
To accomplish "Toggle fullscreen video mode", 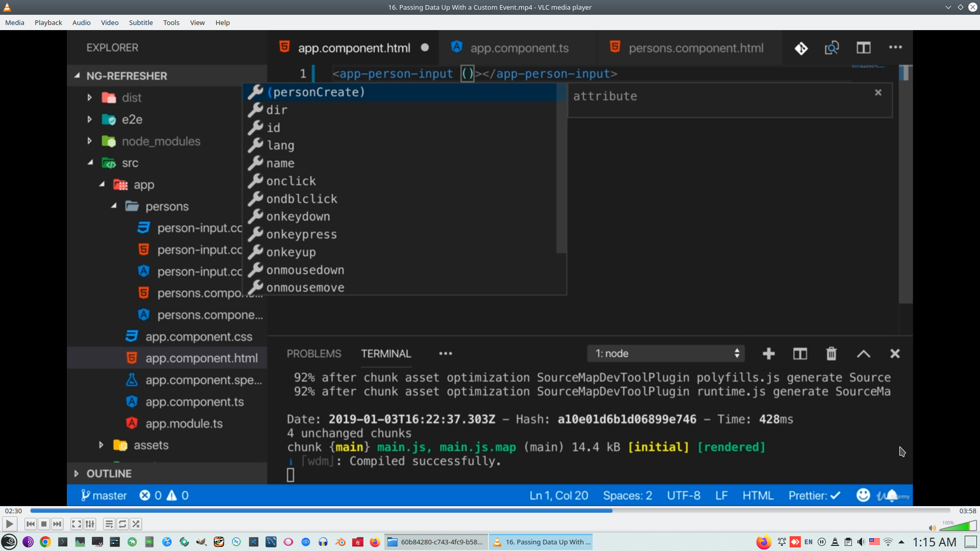I will pyautogui.click(x=77, y=524).
